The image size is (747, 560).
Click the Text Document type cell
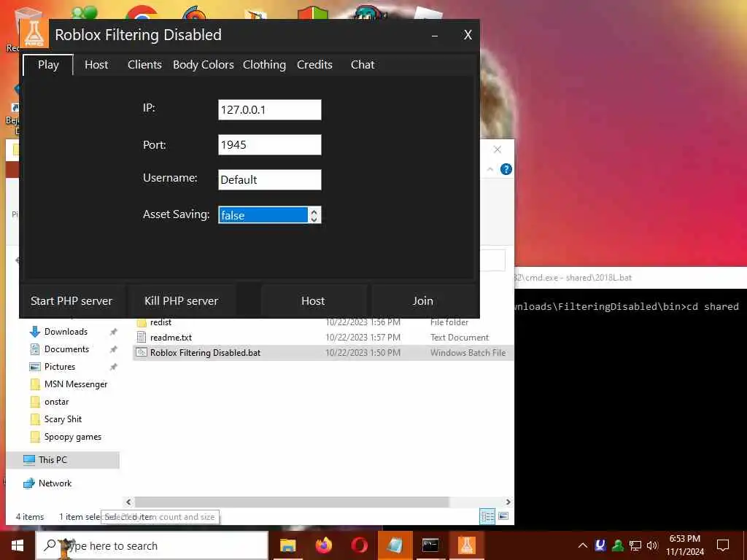pyautogui.click(x=460, y=338)
